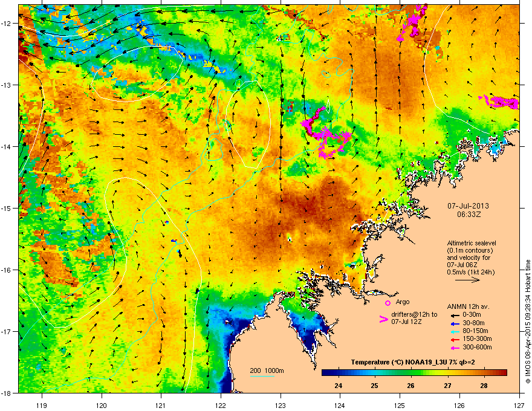Click the 'drifters@12h to' legend text
532x411 pixels.
coord(414,315)
